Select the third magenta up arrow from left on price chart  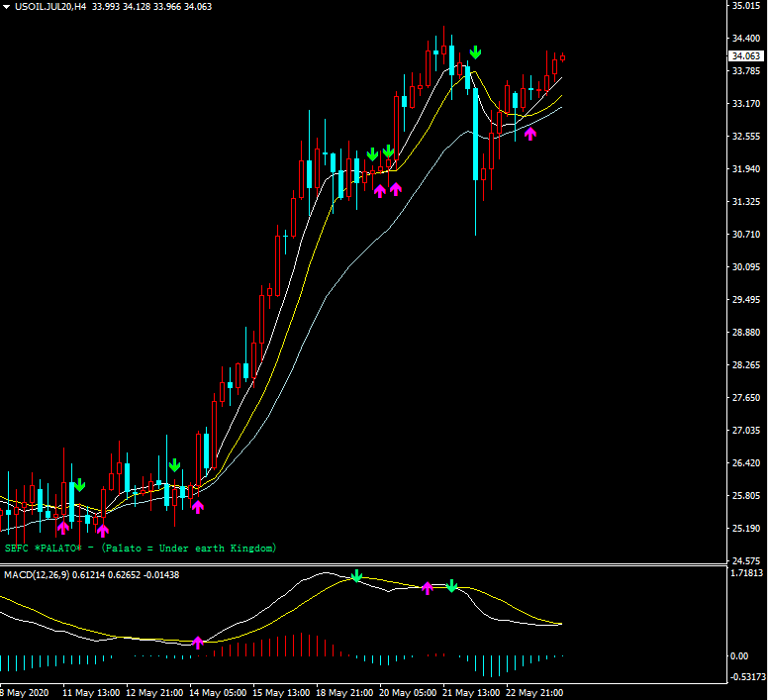[197, 507]
